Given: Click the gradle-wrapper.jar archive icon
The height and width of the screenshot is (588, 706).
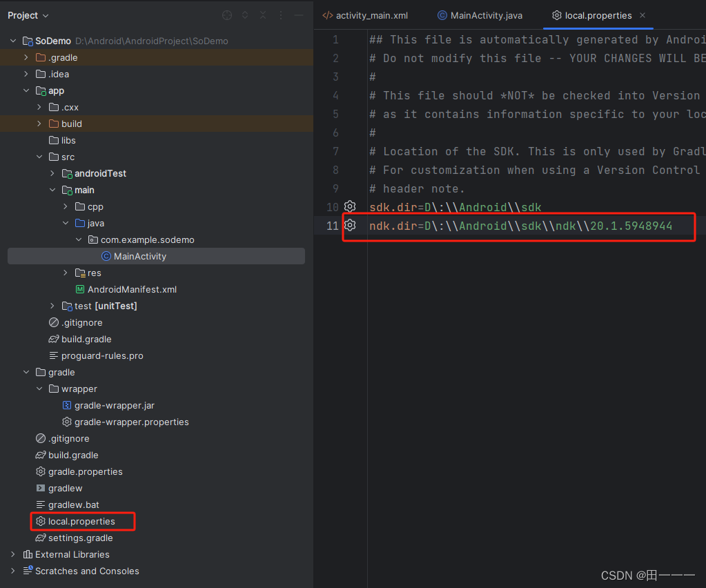Looking at the screenshot, I should [x=66, y=405].
